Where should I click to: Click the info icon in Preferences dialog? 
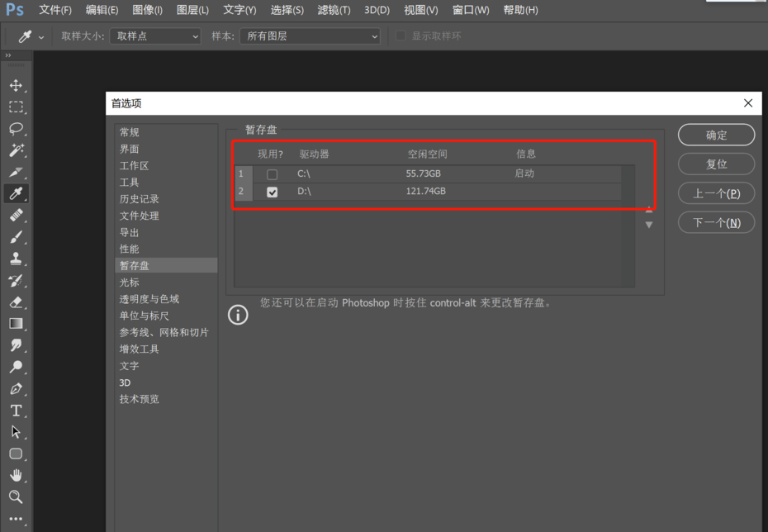pyautogui.click(x=238, y=315)
